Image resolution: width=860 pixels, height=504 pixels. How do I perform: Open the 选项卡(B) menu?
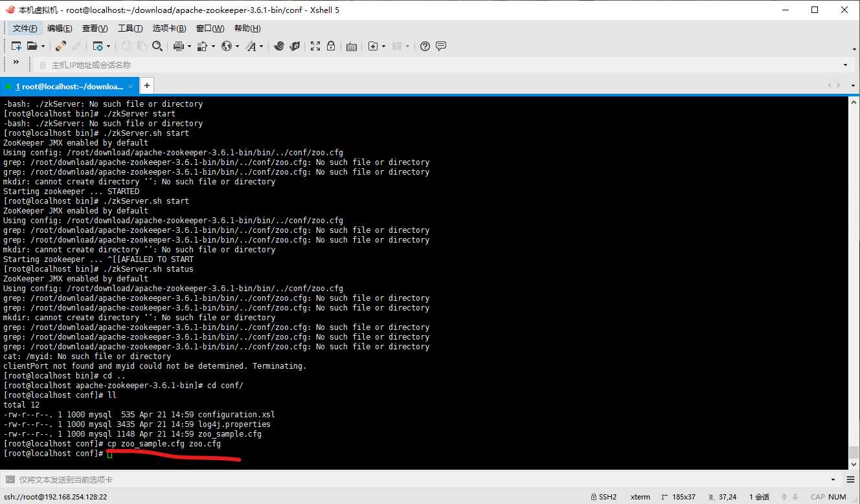click(x=169, y=28)
